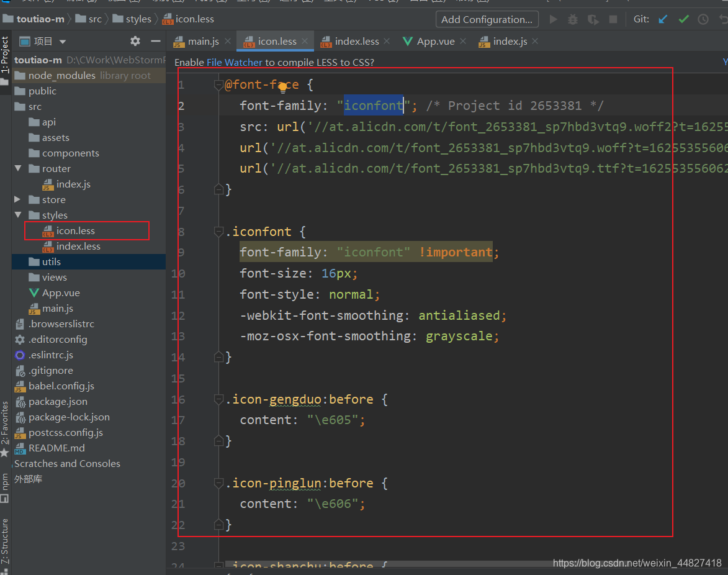
Task: Collapse the router folder arrow
Action: [x=18, y=169]
